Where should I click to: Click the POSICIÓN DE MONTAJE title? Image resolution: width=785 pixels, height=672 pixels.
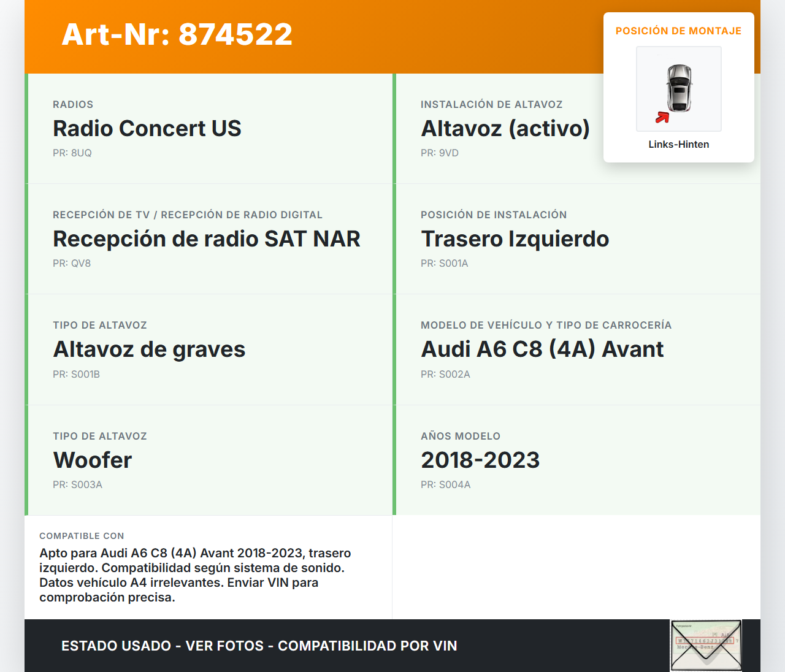[x=679, y=31]
